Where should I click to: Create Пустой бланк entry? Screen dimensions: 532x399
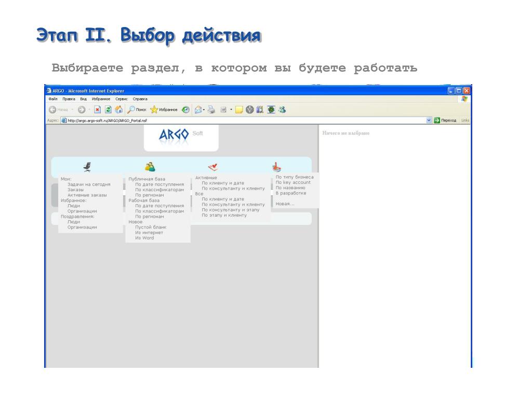click(151, 228)
